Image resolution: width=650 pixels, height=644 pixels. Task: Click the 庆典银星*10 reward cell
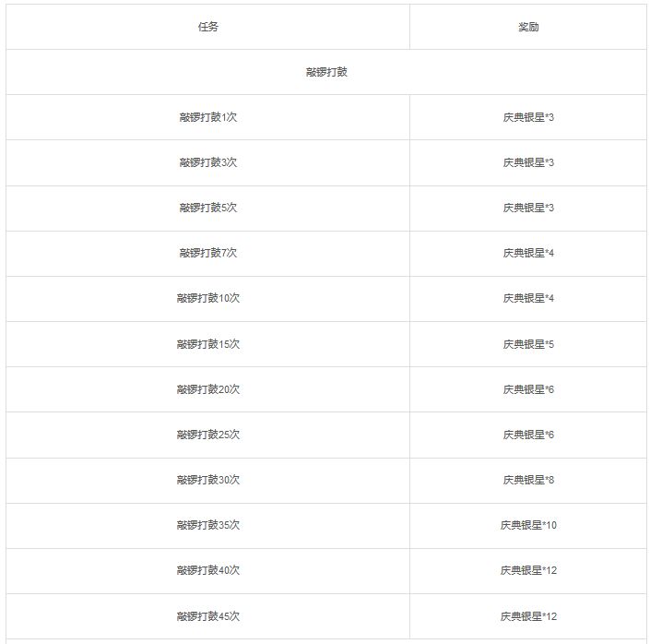point(528,525)
